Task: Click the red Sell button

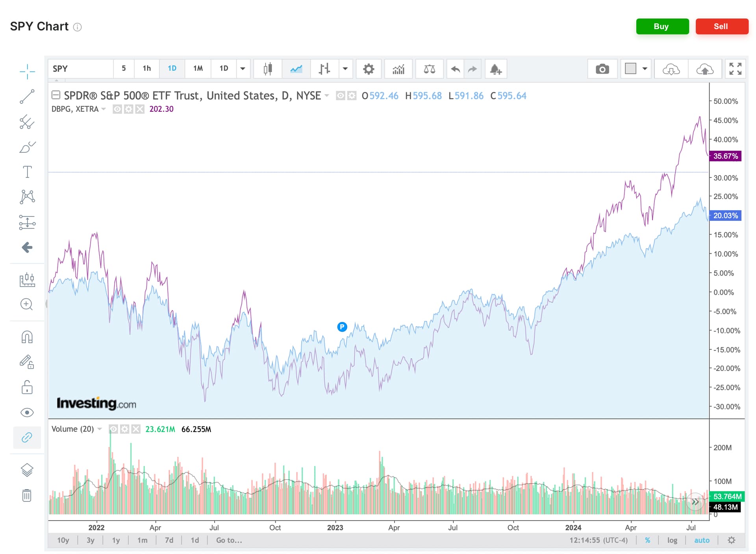Action: point(722,26)
